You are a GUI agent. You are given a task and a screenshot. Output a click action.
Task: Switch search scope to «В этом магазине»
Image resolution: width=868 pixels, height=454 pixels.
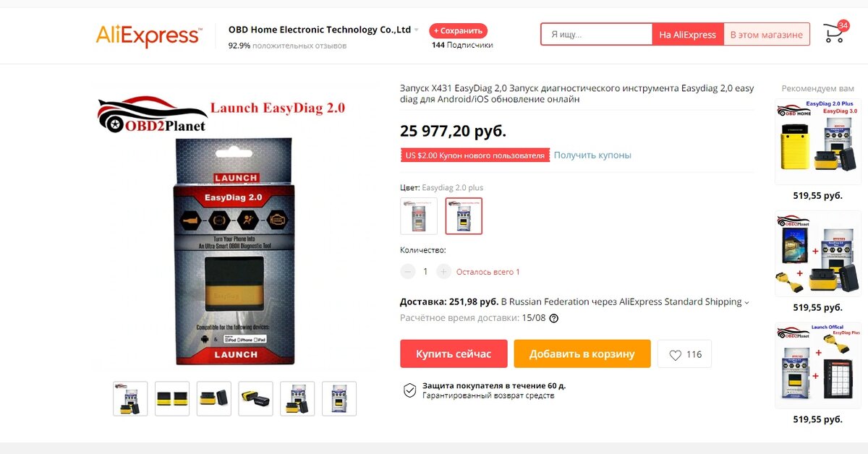pos(766,35)
